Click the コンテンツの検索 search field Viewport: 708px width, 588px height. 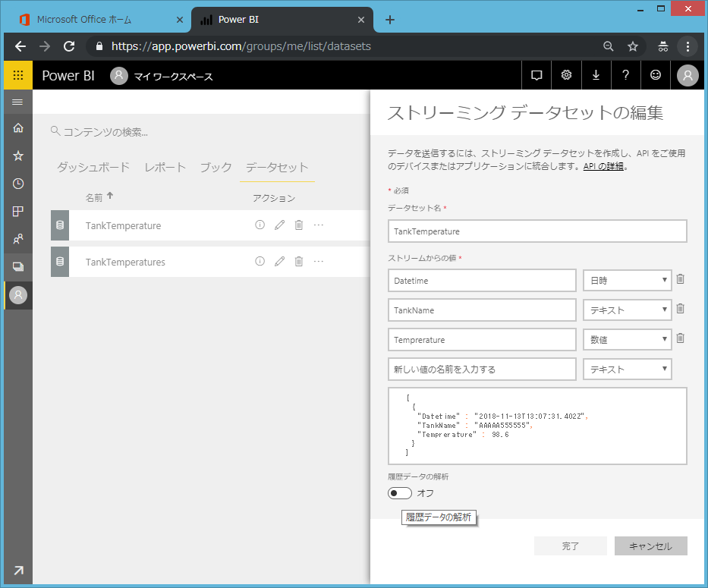pos(105,132)
